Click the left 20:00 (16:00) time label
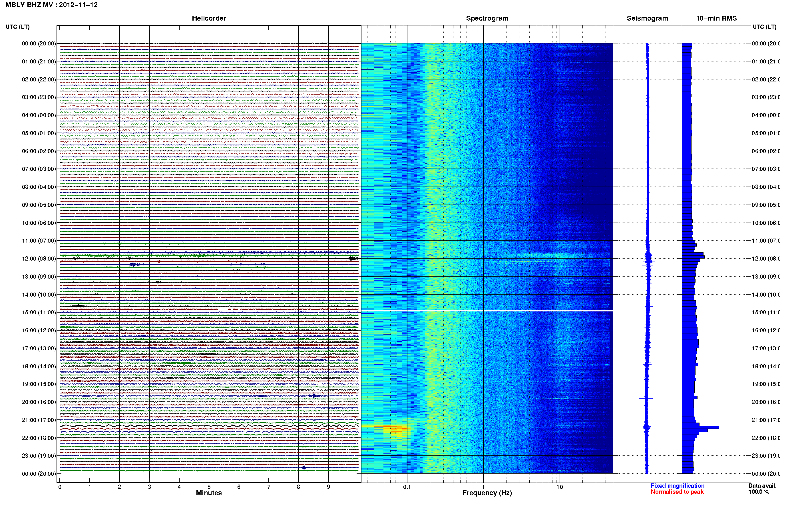 [39, 402]
